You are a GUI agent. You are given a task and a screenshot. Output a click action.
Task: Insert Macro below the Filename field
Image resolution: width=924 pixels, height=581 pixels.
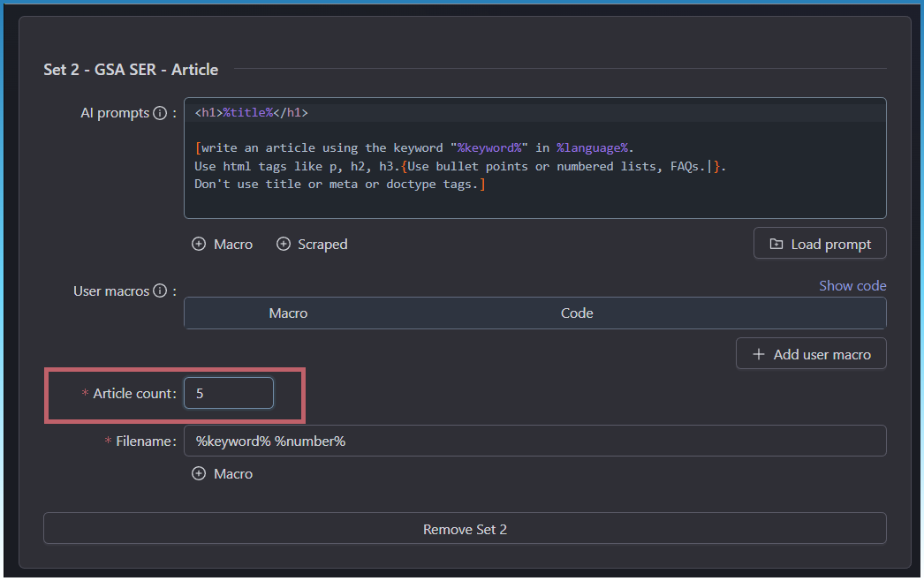click(223, 474)
